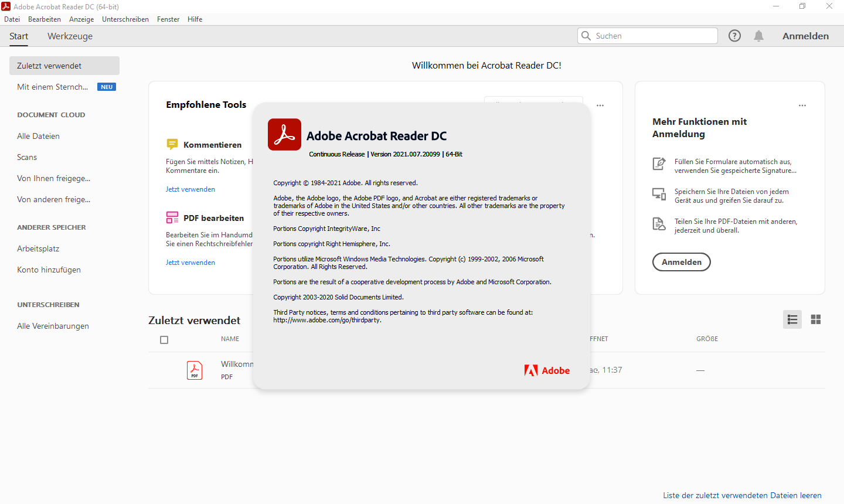Click the version 2021.007.20099 text
This screenshot has width=844, height=504.
(405, 154)
